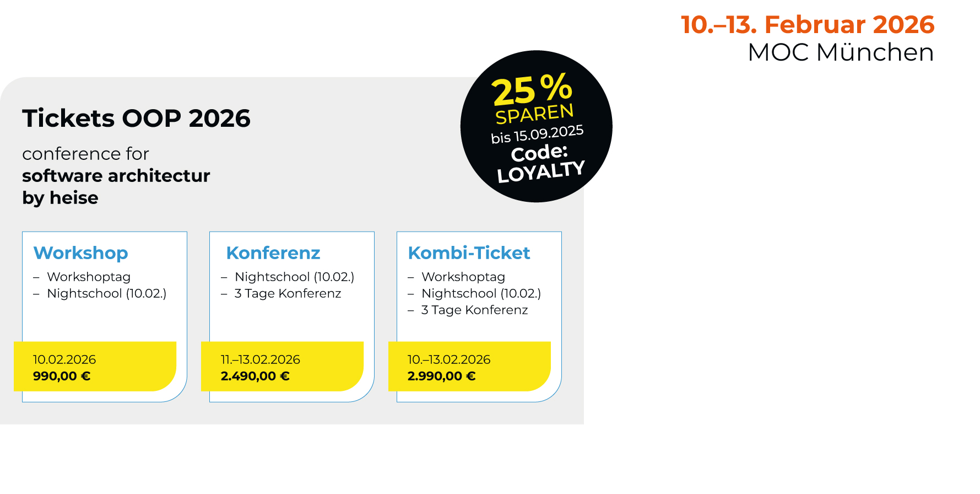980x494 pixels.
Task: Click the 25 % SPAREN discount badge
Action: coord(536,126)
